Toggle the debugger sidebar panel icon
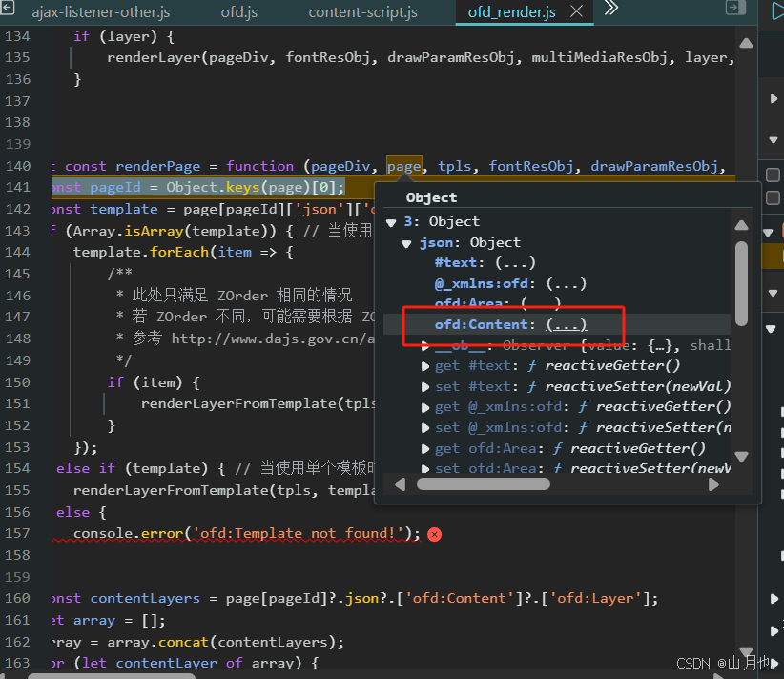784x679 pixels. tap(735, 8)
